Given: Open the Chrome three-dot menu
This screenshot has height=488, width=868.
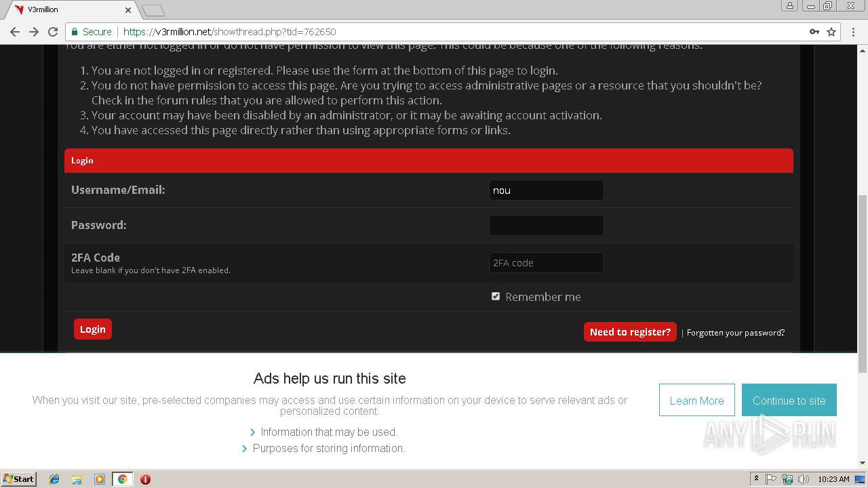Looking at the screenshot, I should coord(854,32).
